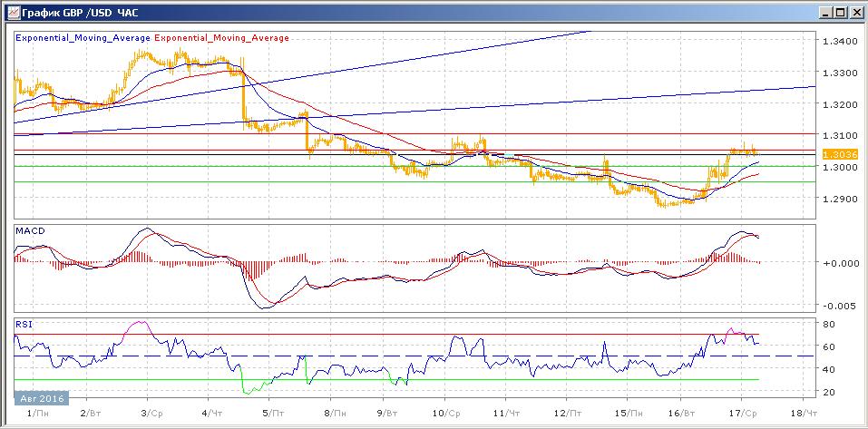Viewport: 868px width, 429px height.
Task: Select the 4/Чт date on time axis
Action: [212, 414]
